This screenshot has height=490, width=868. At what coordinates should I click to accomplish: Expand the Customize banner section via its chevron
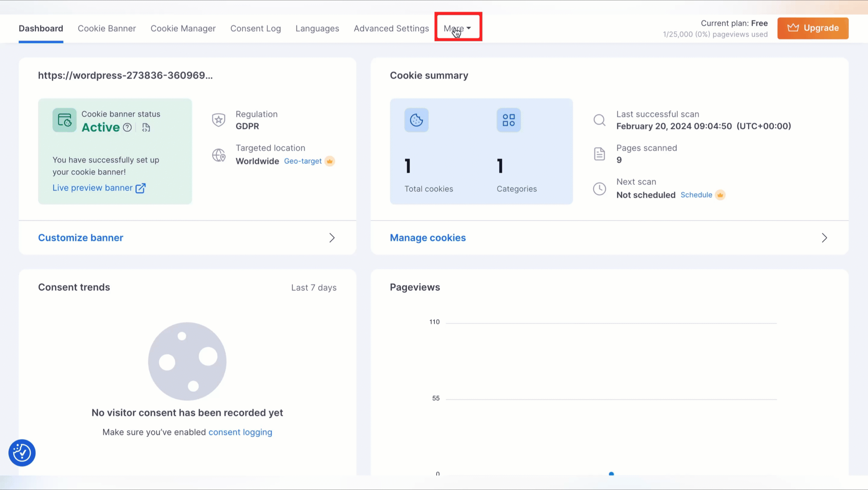tap(332, 238)
